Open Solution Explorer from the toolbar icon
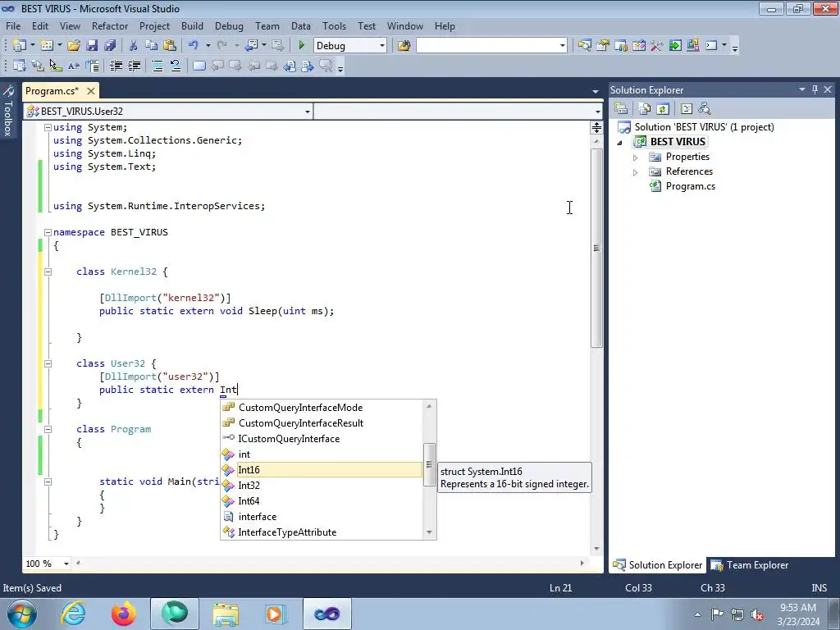Viewport: 840px width, 630px height. [584, 46]
